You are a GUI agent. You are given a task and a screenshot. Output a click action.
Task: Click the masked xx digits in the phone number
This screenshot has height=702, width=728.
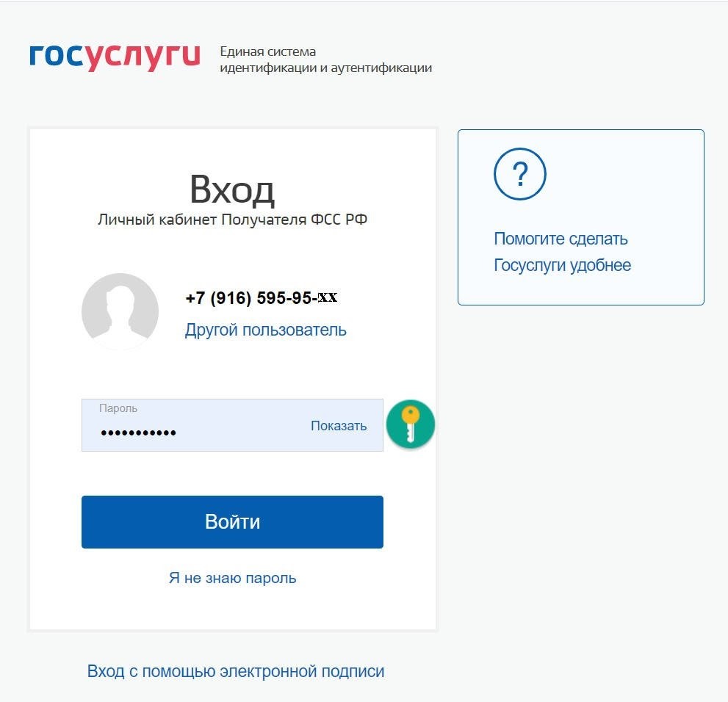328,298
